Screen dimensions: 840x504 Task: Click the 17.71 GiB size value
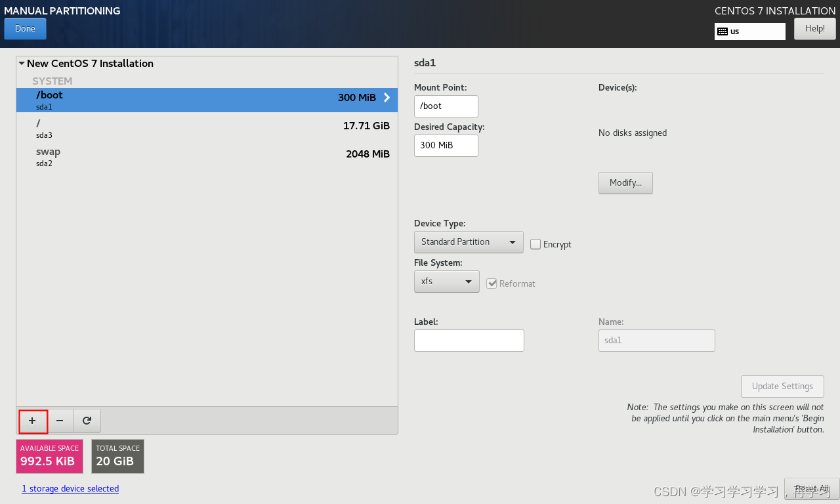[366, 125]
